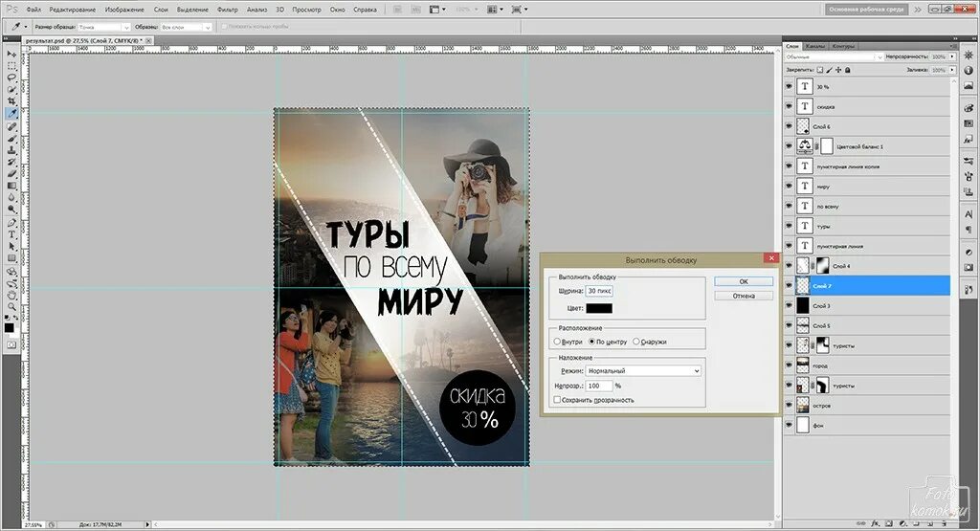Open the Цвет stroke color swatch
This screenshot has width=980, height=531.
599,308
